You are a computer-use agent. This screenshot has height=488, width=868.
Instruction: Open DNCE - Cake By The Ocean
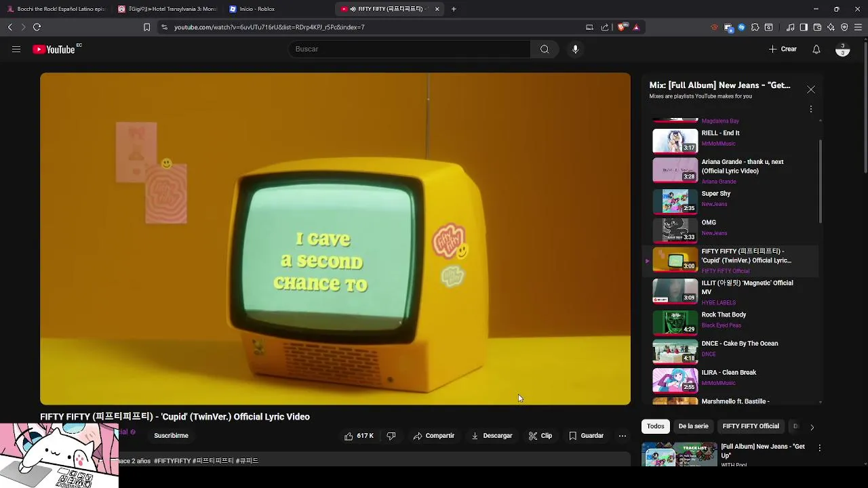pos(730,351)
